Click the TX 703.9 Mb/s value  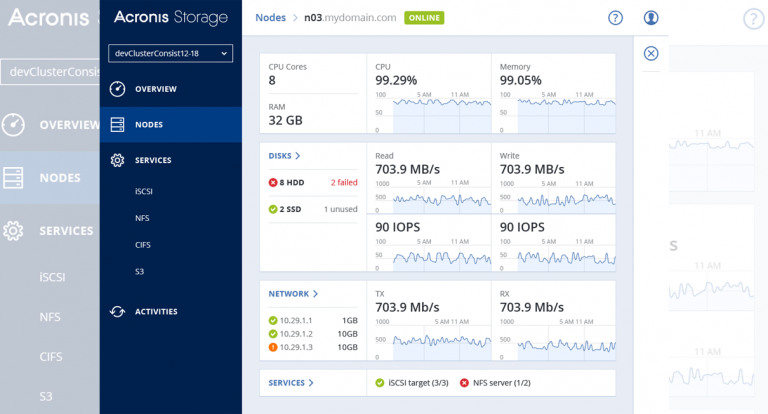(408, 307)
